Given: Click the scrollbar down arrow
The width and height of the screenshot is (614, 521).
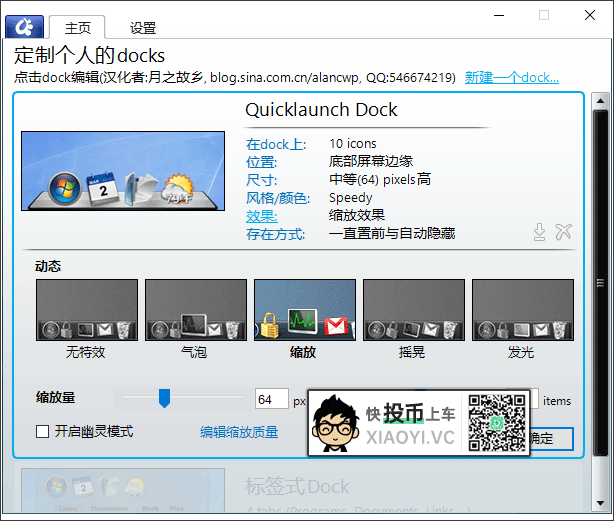Looking at the screenshot, I should (600, 503).
